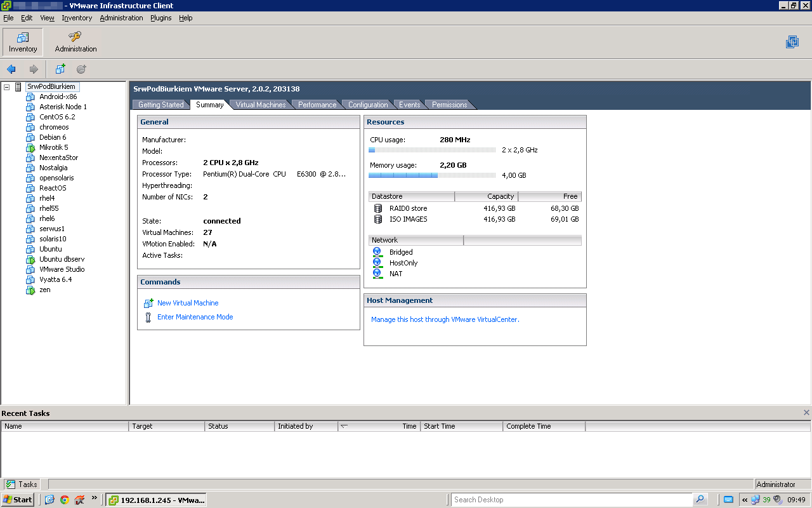Viewport: 812px width, 508px height.
Task: Open the Performance tab
Action: pos(317,105)
